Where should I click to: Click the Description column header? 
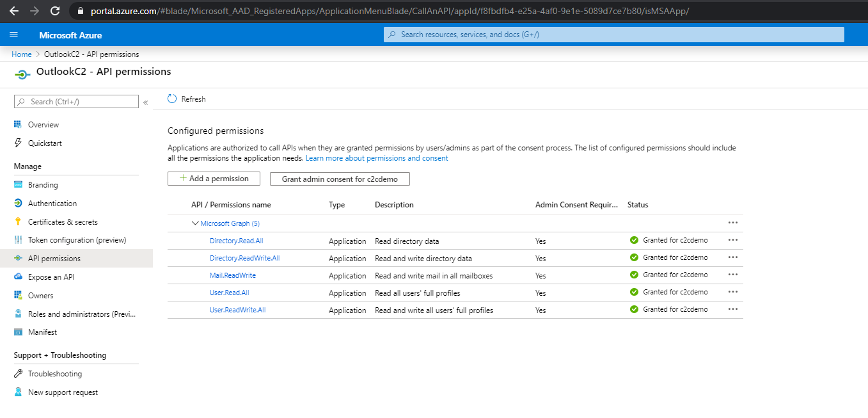[394, 205]
